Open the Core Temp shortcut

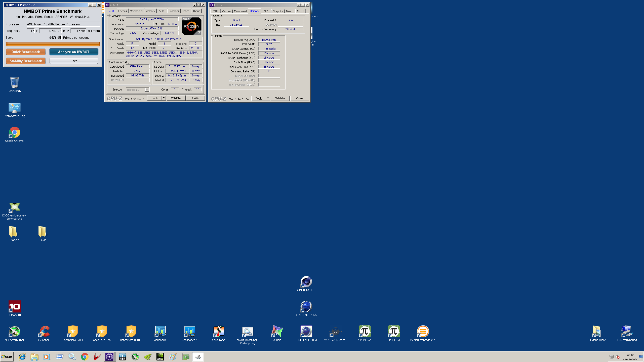(x=219, y=333)
